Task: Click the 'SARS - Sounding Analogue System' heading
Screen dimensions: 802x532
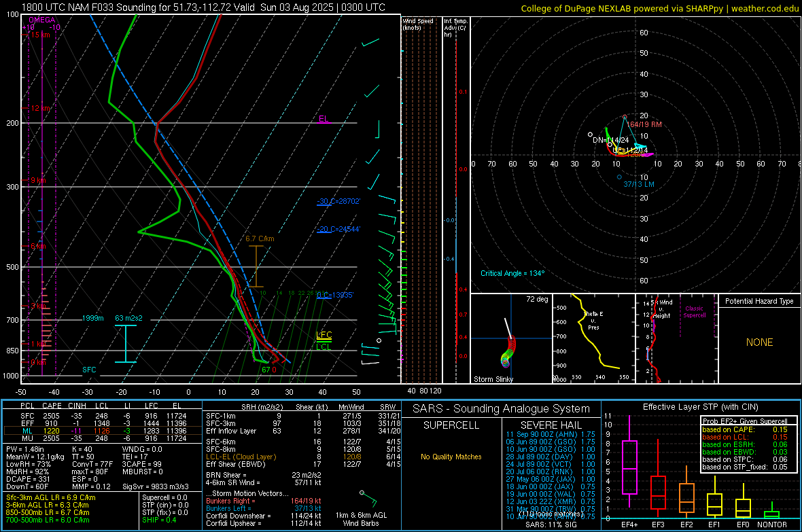Action: tap(502, 409)
